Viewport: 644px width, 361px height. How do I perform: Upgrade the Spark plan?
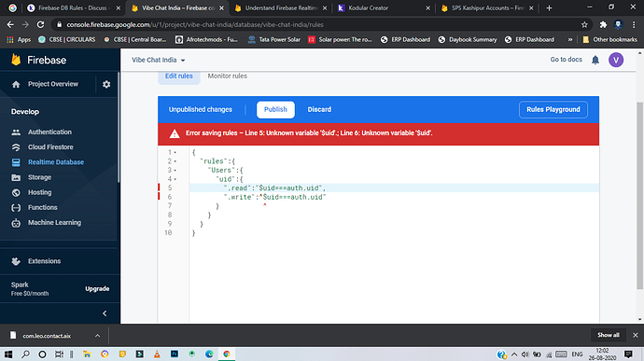(x=97, y=289)
